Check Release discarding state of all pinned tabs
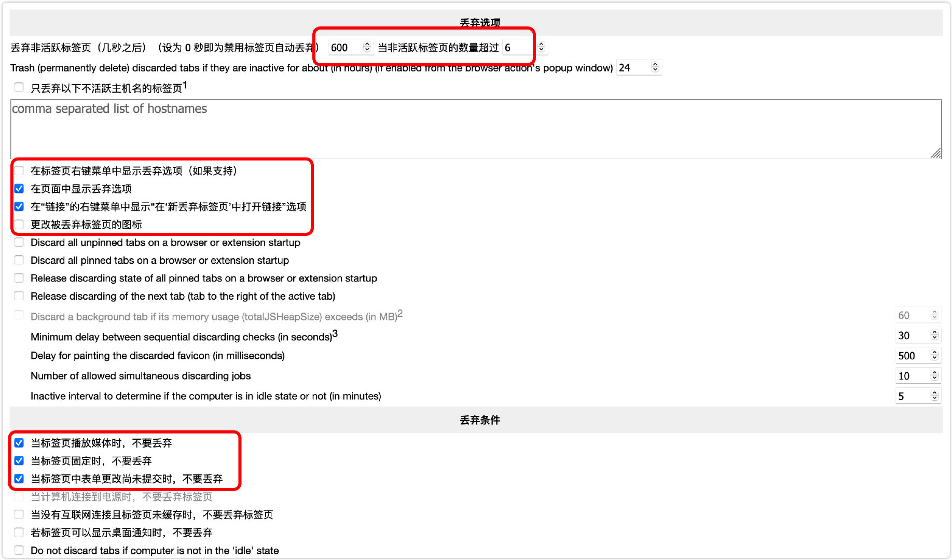 19,278
